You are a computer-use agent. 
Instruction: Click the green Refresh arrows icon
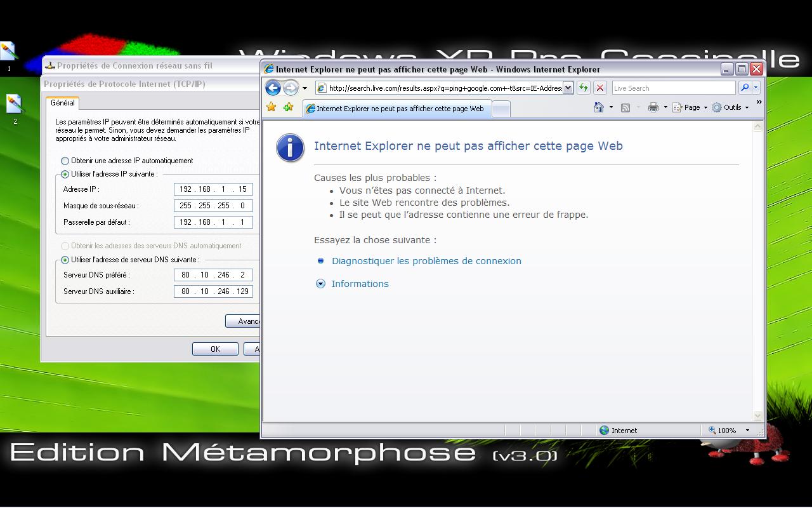pos(584,88)
